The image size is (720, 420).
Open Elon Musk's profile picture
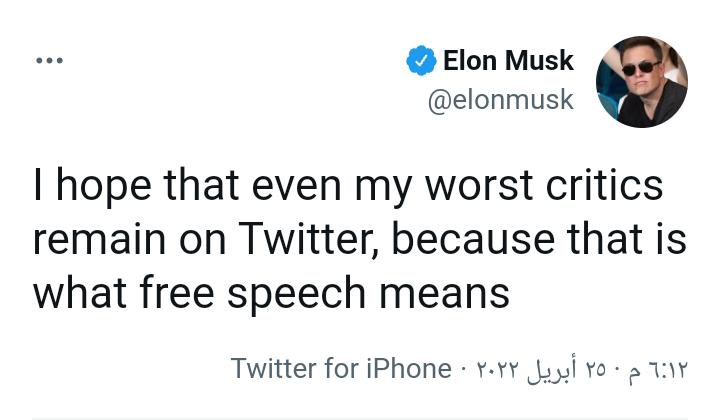tap(641, 81)
